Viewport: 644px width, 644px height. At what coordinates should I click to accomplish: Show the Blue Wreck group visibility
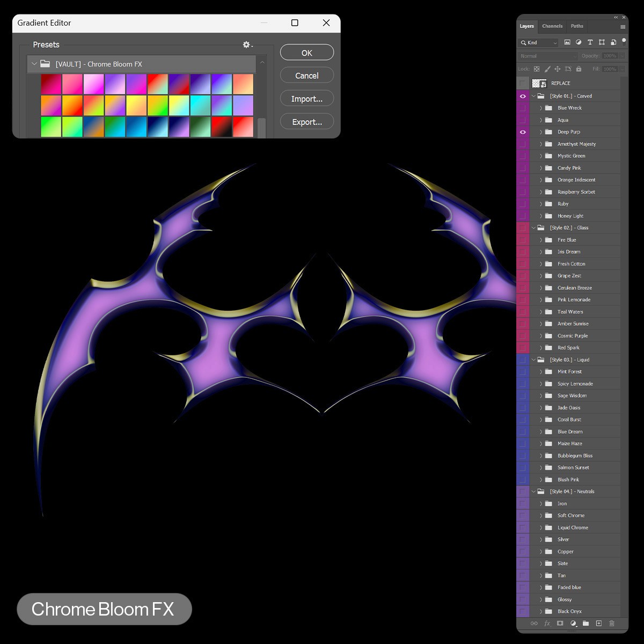[523, 108]
